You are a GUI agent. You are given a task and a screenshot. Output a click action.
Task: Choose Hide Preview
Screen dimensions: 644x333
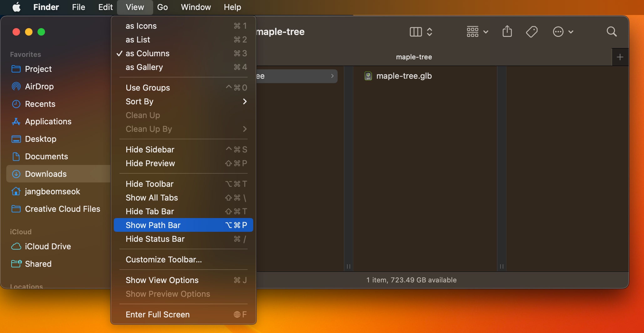tap(184, 163)
